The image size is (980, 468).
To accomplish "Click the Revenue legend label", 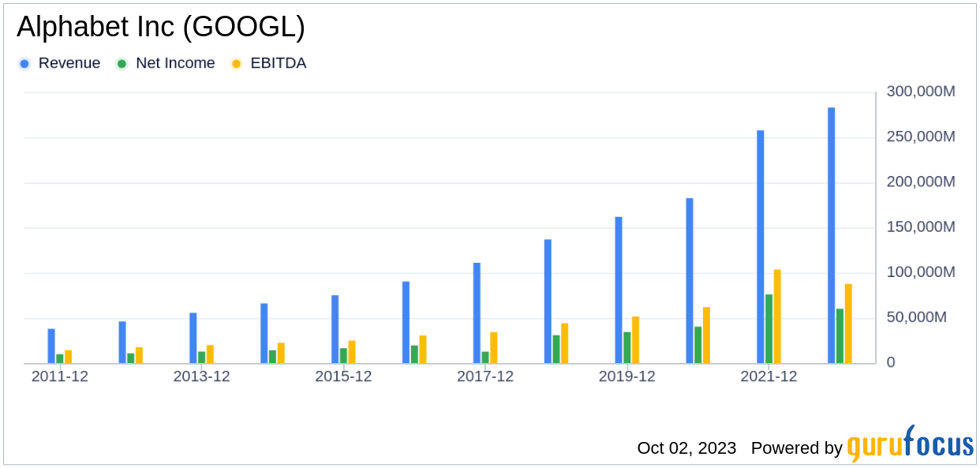I will (x=69, y=63).
